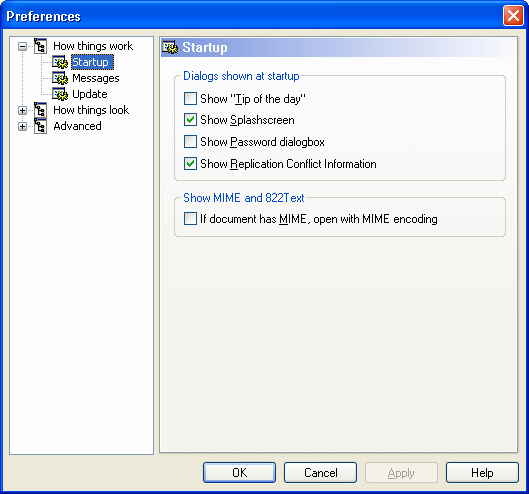Click the How things work hierarchy icon
The image size is (529, 494).
[x=40, y=46]
